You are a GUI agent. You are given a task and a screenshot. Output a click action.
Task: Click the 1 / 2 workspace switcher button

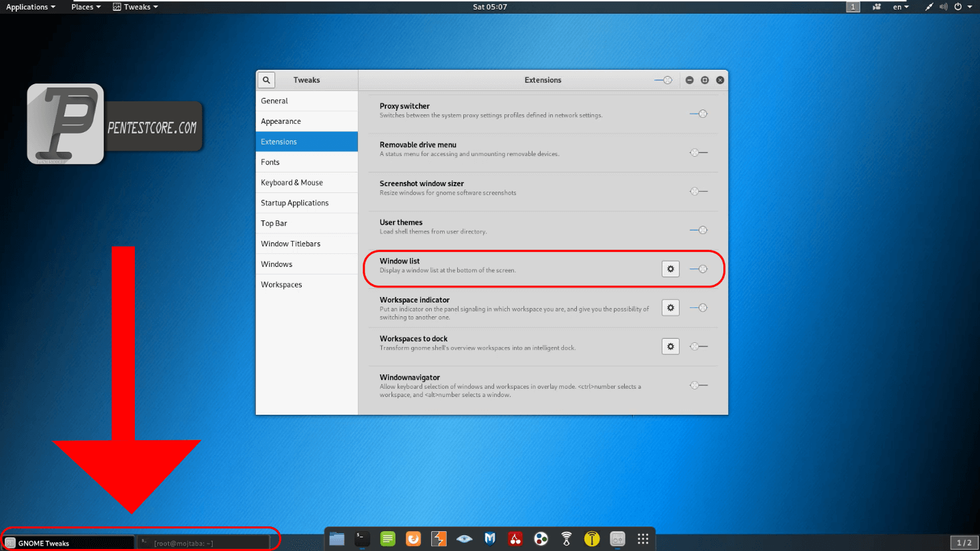pos(964,543)
